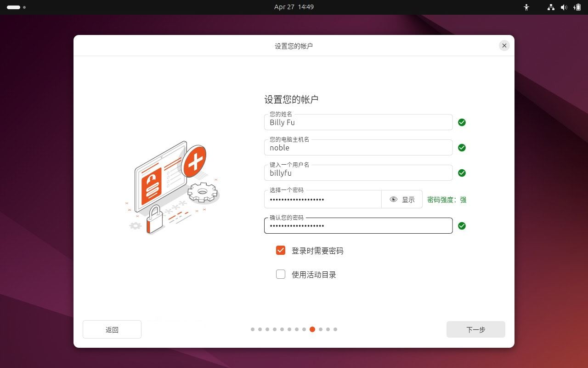Enable the 使用活动目录 checkbox
This screenshot has height=368, width=588.
click(x=281, y=274)
